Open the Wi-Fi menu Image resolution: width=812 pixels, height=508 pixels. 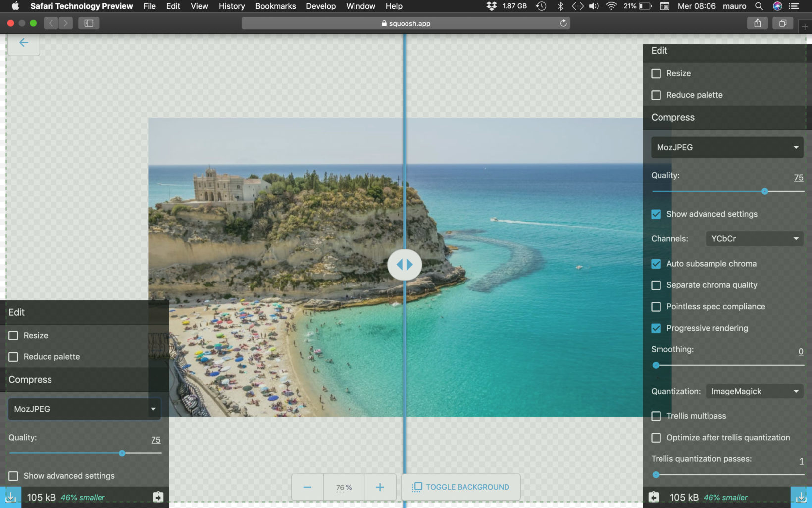(x=611, y=6)
